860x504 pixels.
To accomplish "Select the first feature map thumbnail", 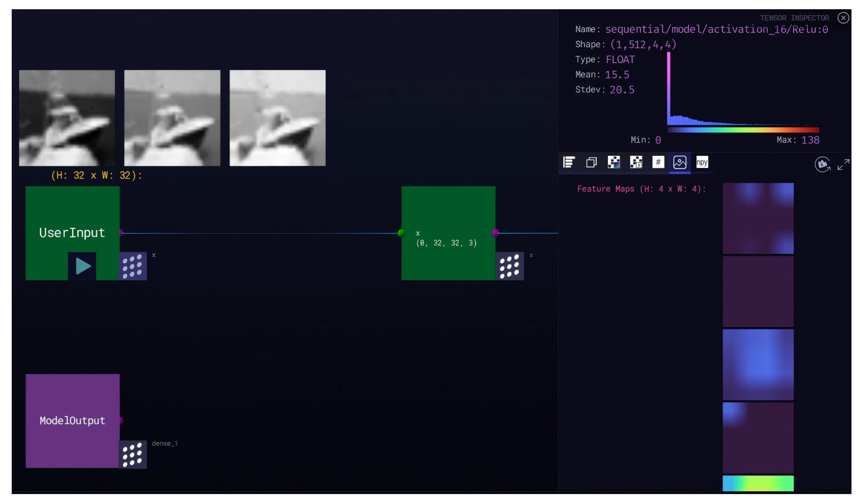I will [758, 218].
